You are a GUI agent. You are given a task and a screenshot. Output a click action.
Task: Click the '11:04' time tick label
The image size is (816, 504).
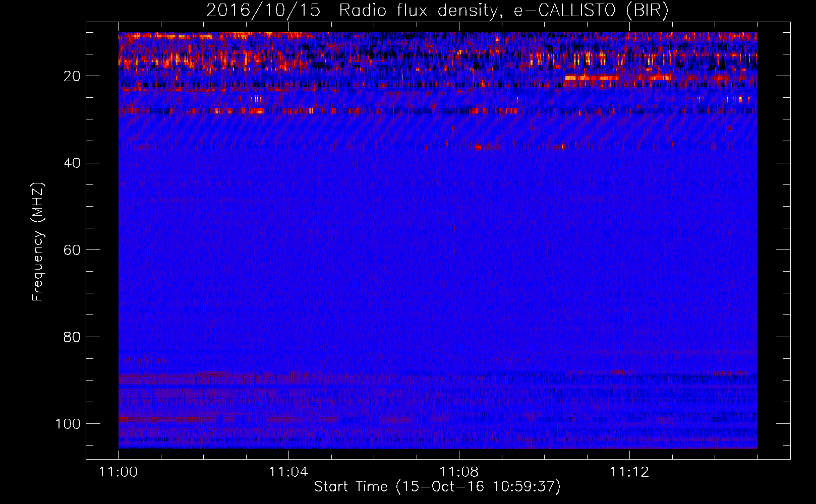pos(288,472)
